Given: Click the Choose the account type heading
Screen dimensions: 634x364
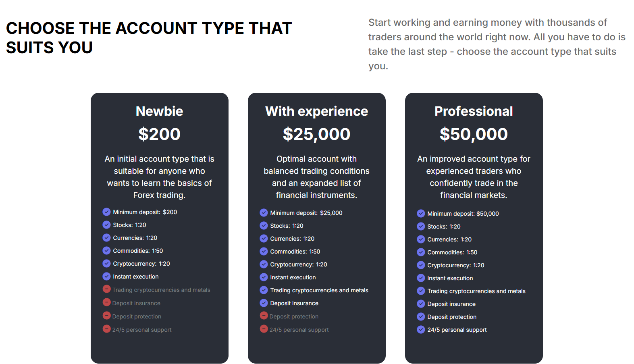Looking at the screenshot, I should click(x=149, y=38).
